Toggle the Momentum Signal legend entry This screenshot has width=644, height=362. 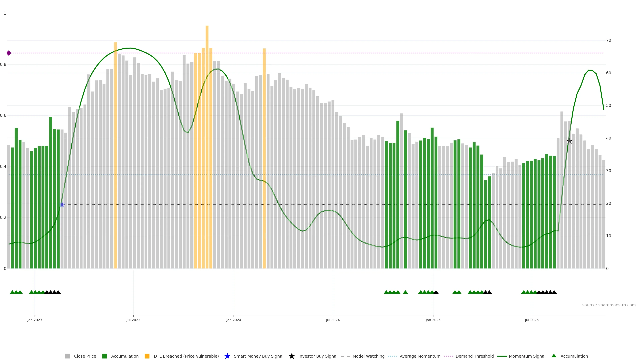tap(527, 356)
